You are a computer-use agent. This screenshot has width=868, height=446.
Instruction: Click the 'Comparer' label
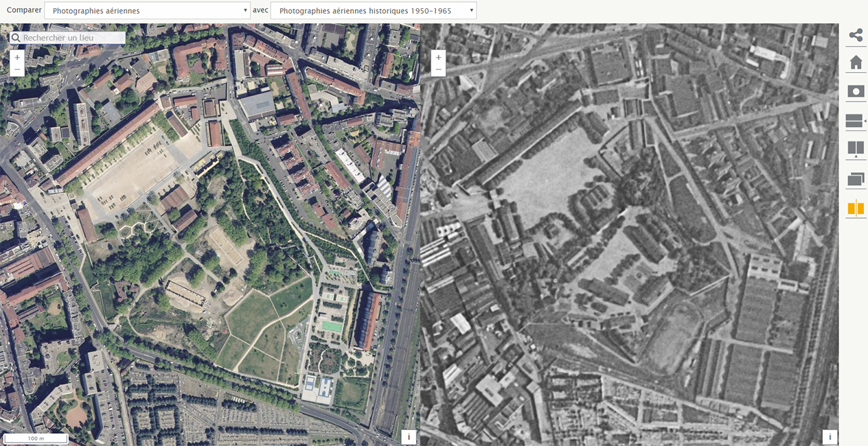(23, 11)
